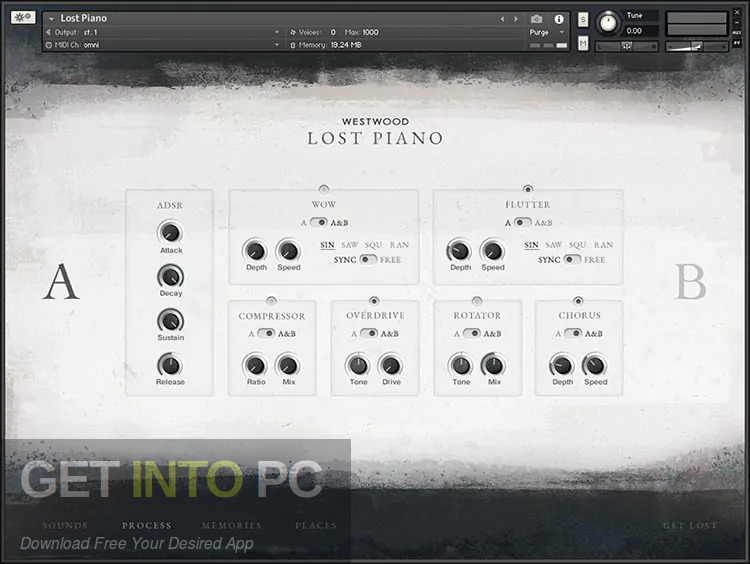Select RAN waveform for FLUTTER
Screen dimensions: 750x564
coord(603,245)
